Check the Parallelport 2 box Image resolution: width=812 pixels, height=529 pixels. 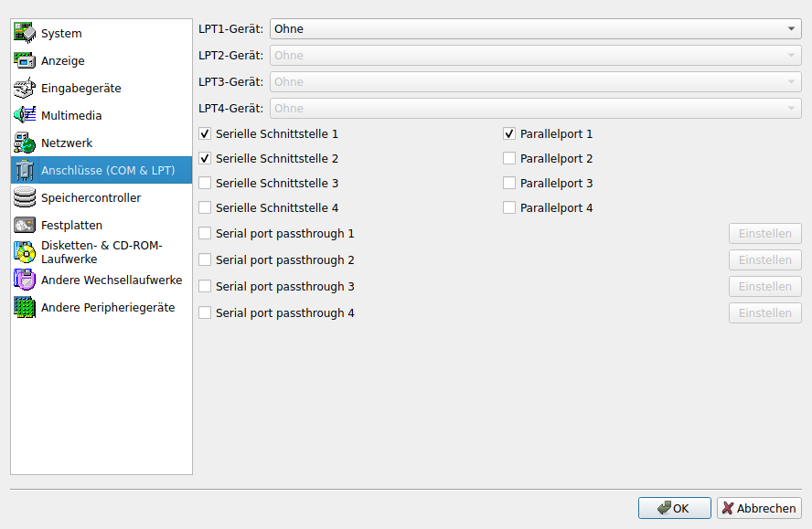click(x=509, y=159)
